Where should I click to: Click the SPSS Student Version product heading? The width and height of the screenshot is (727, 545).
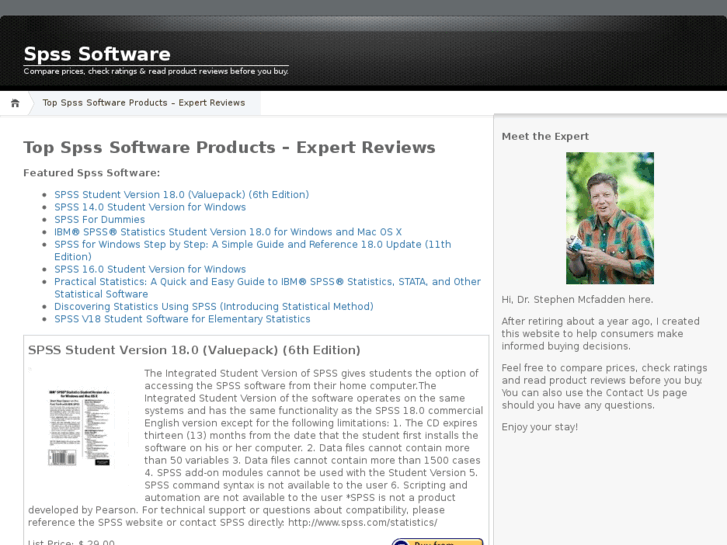(x=194, y=350)
